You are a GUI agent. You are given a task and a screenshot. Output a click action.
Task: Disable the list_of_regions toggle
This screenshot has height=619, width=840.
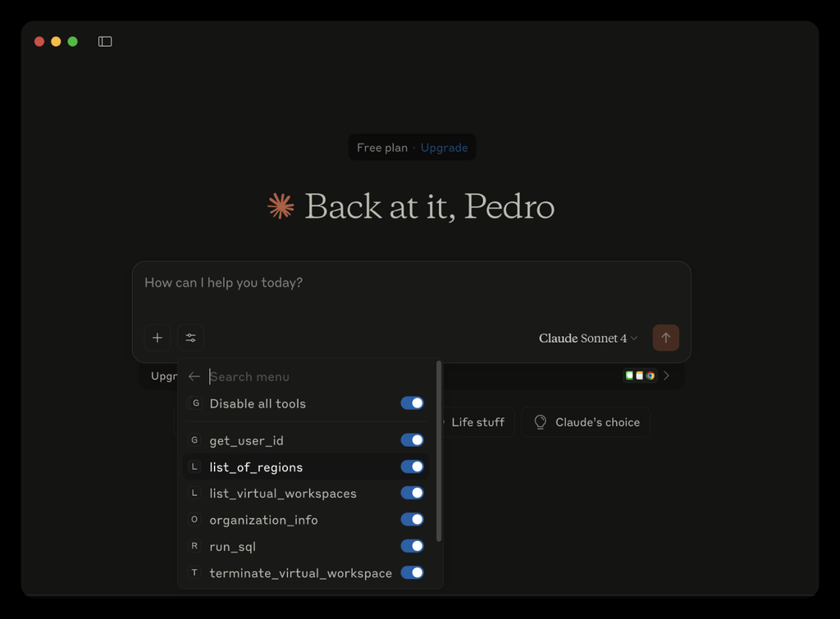coord(412,467)
